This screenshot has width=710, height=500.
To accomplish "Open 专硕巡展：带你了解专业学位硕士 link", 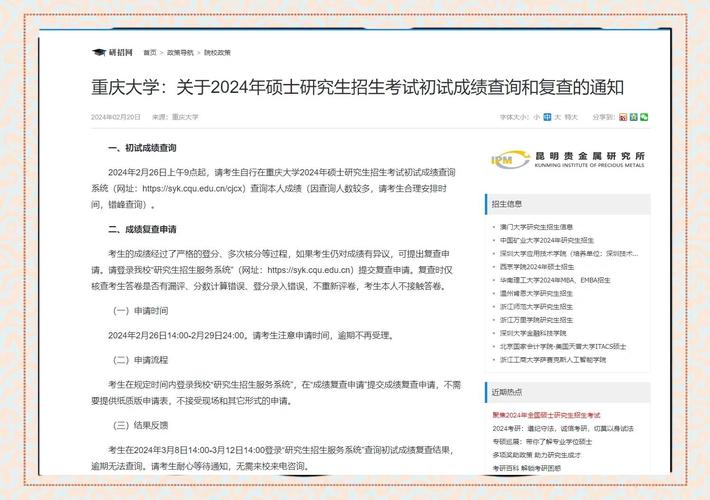I will pos(542,441).
